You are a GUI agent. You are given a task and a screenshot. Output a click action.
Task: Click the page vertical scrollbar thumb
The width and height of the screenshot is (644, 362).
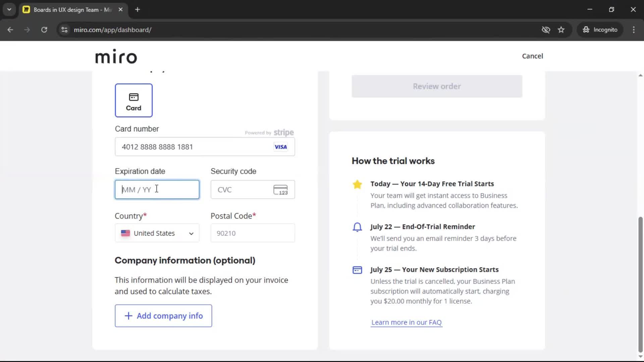coord(640,285)
